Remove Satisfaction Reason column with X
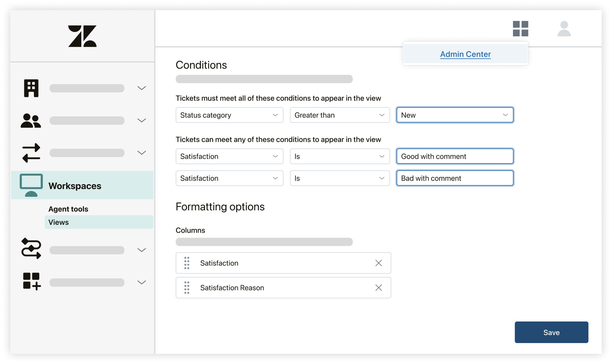This screenshot has height=364, width=612. pyautogui.click(x=378, y=287)
